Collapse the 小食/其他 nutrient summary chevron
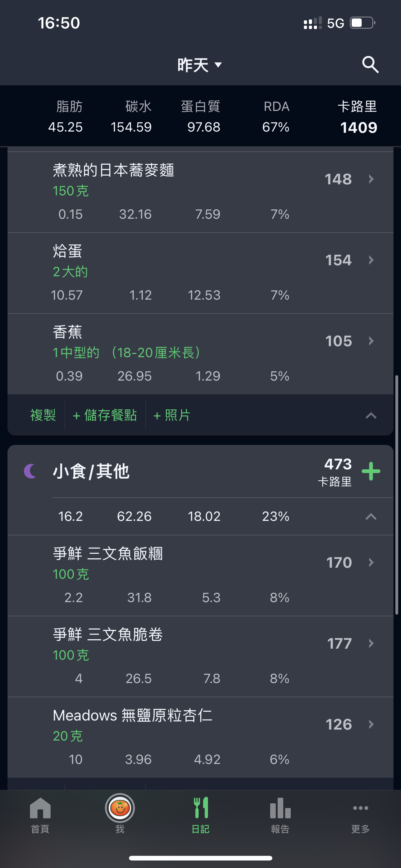 click(x=371, y=516)
